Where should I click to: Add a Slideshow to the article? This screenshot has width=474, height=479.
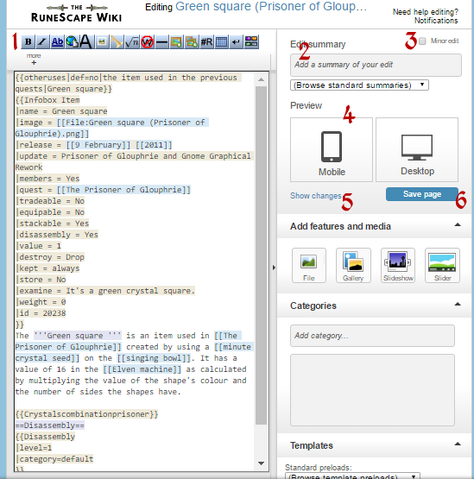398,265
